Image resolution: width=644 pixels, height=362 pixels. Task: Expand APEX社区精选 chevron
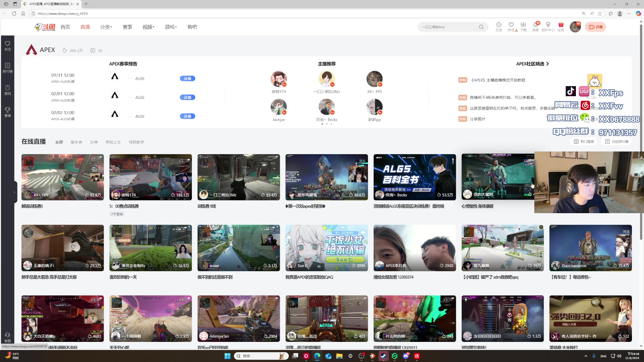[x=547, y=64]
